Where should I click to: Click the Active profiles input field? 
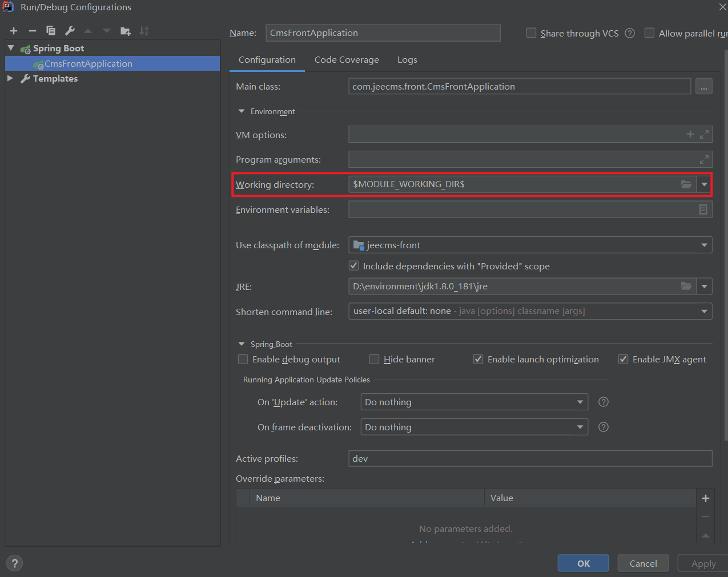(530, 458)
